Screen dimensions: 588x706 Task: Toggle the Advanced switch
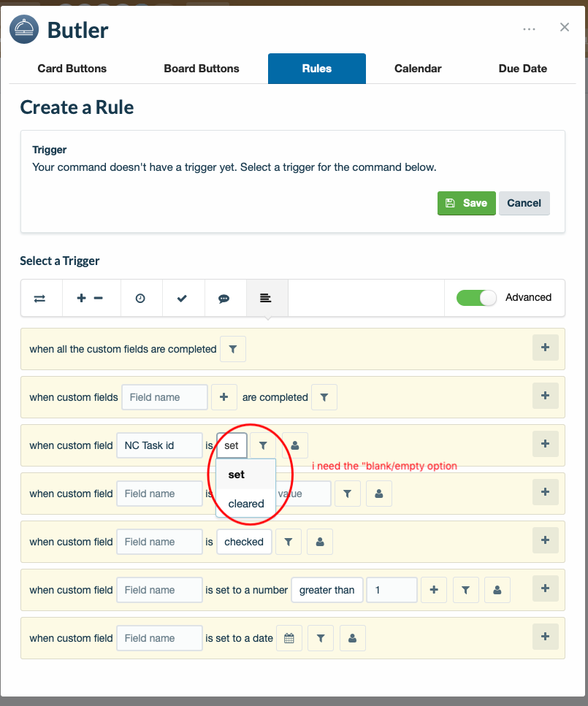click(476, 298)
